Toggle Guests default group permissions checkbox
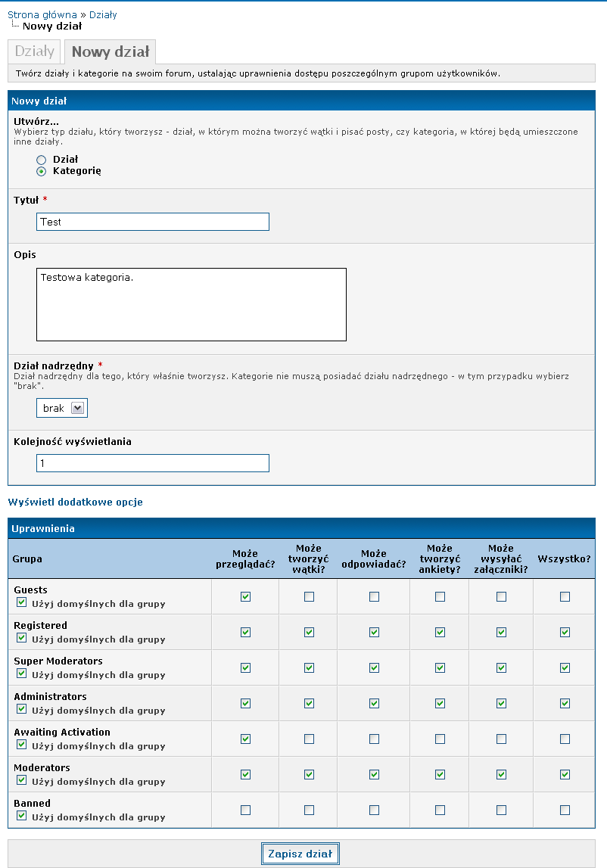Screen dimensions: 607x868 22,602
